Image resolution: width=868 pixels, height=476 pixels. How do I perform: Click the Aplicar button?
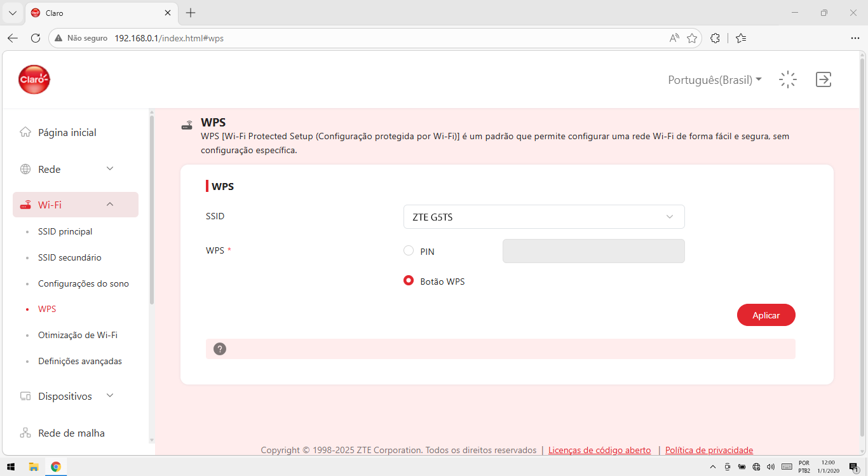pyautogui.click(x=766, y=315)
